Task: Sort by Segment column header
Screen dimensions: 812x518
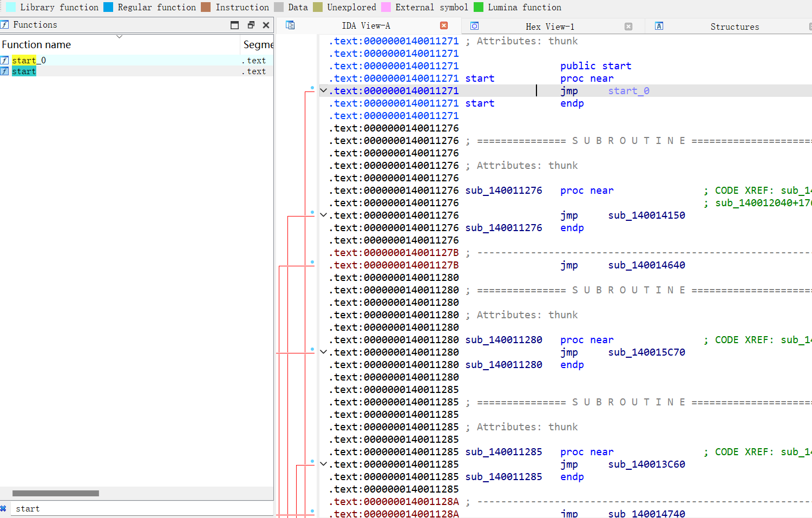Action: (258, 44)
